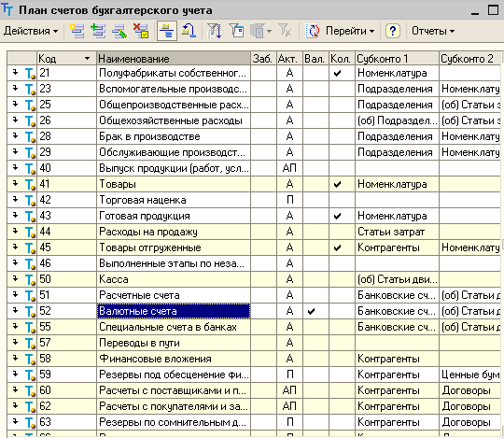504x438 pixels.
Task: Expand account 26 row arrow
Action: tap(15, 120)
